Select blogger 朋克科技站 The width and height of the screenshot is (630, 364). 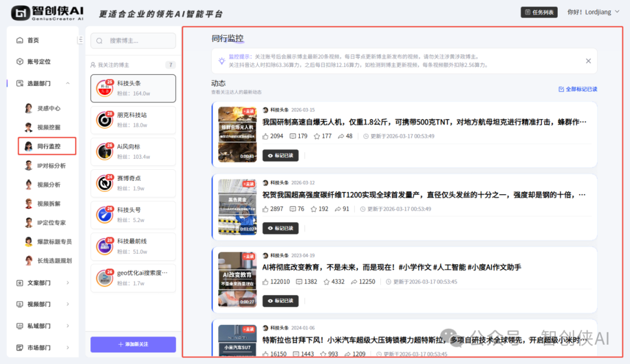(x=133, y=120)
